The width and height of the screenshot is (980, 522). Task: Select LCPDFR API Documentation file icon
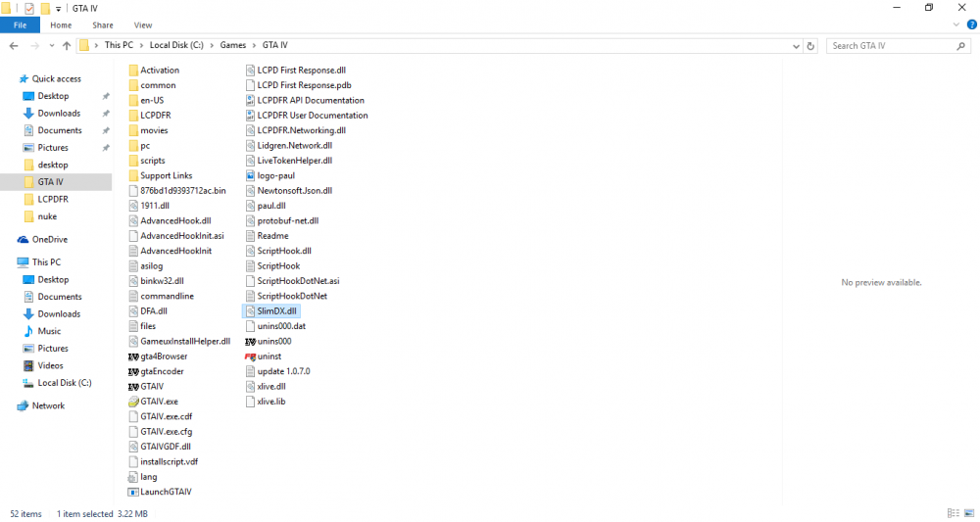[x=250, y=101]
